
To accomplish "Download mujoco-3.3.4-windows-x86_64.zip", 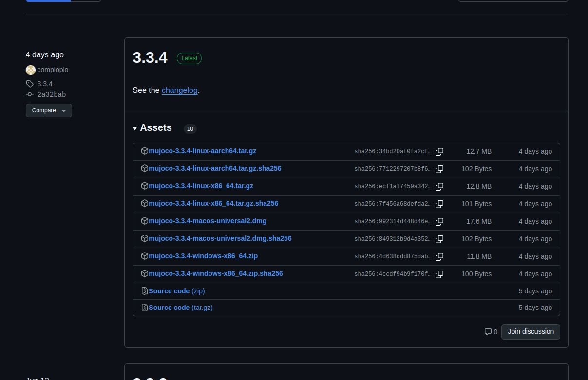I will pyautogui.click(x=203, y=256).
